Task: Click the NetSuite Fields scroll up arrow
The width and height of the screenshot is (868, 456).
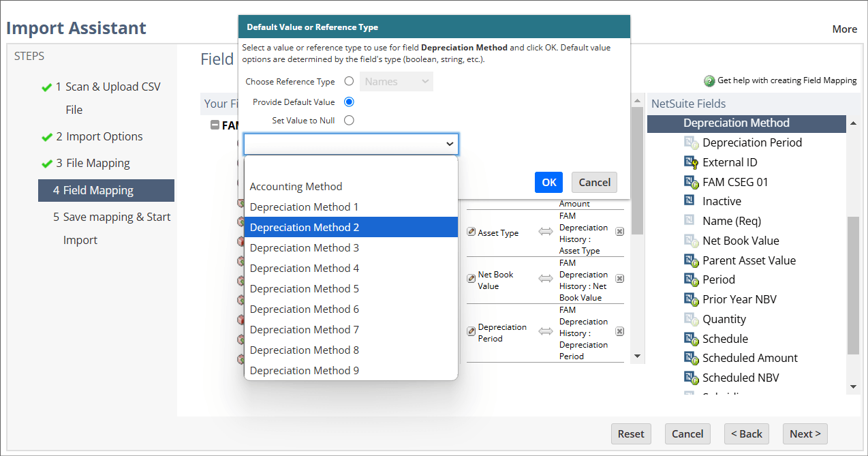Action: [x=853, y=124]
